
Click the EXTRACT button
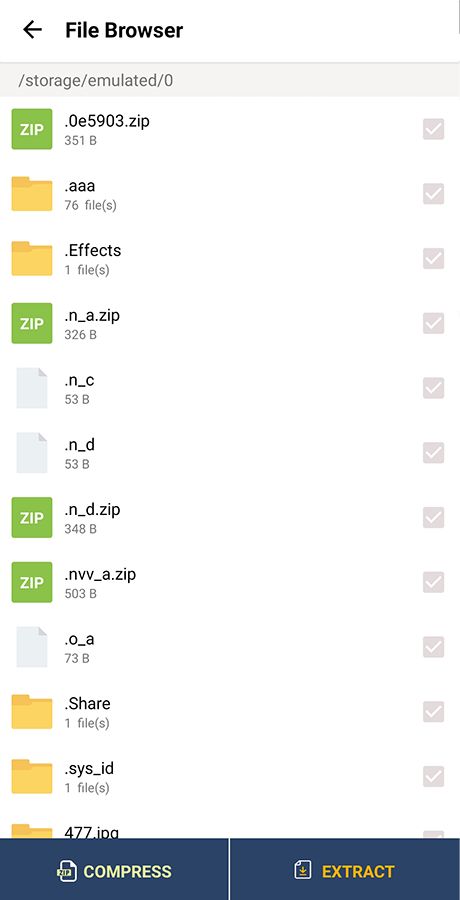pos(345,870)
